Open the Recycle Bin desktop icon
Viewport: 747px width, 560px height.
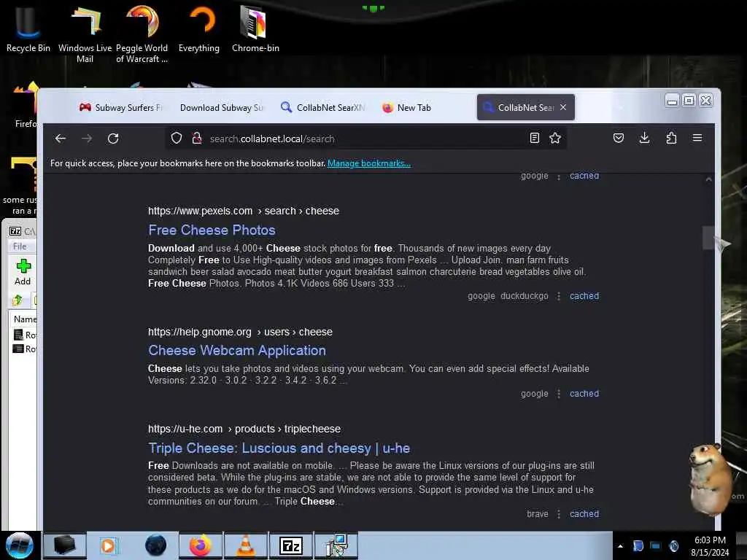click(x=28, y=28)
